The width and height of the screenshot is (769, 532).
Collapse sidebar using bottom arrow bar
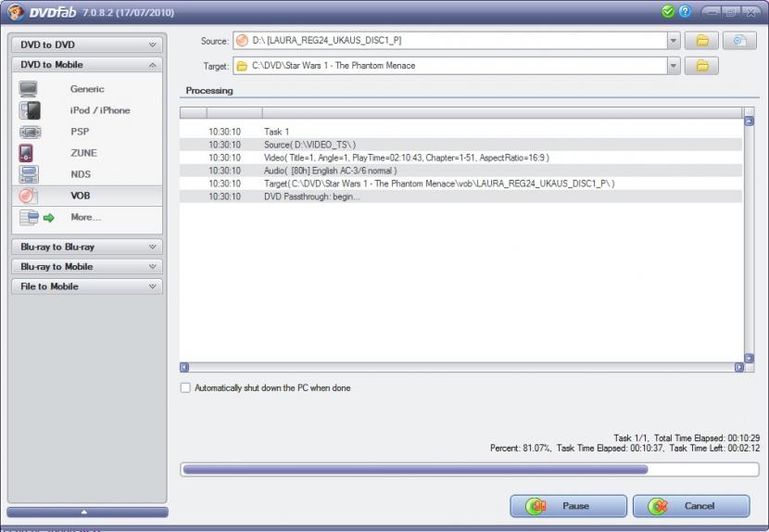click(87, 512)
